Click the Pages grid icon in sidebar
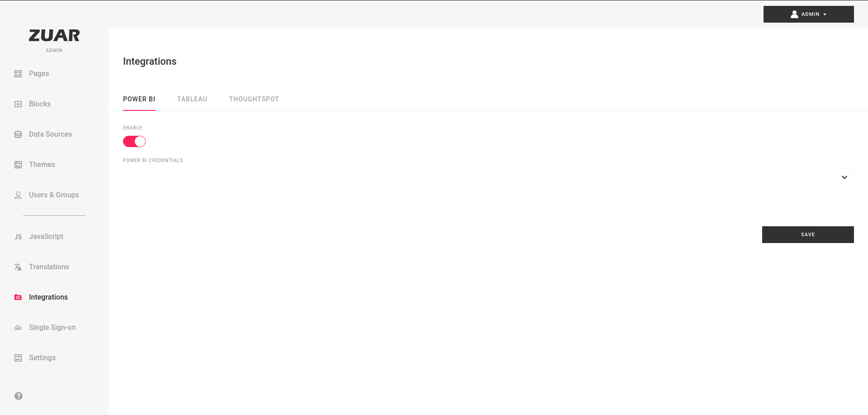Screen dimensions: 868x415 coord(18,74)
